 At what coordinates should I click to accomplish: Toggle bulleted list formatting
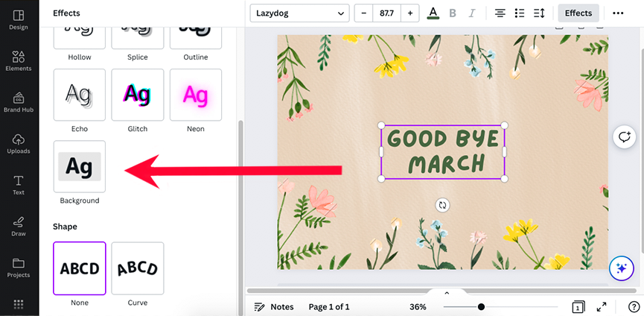[x=520, y=13]
